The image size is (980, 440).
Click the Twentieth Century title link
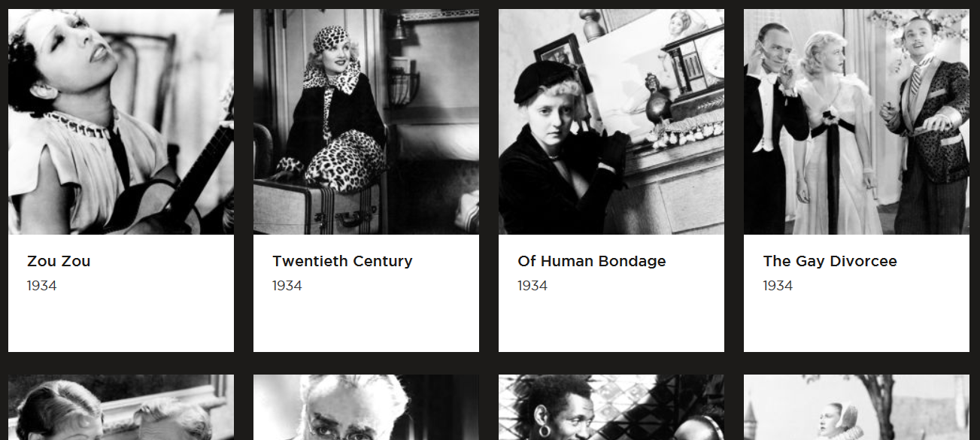[x=342, y=261]
